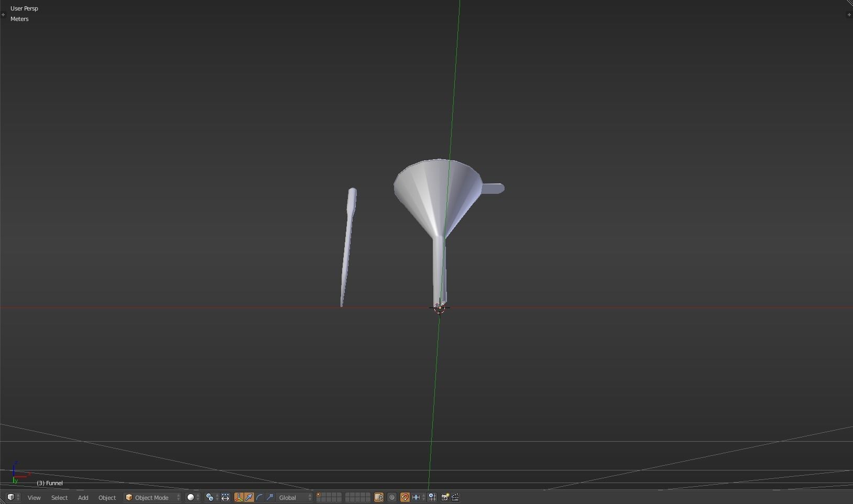Select the first scene layer button
853x504 pixels.
[x=319, y=495]
